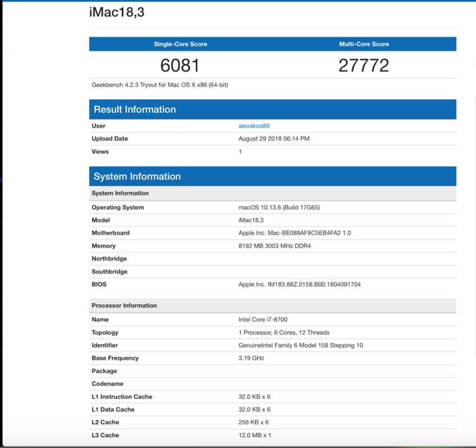
Task: Select the Single-Core Score header
Action: point(180,44)
